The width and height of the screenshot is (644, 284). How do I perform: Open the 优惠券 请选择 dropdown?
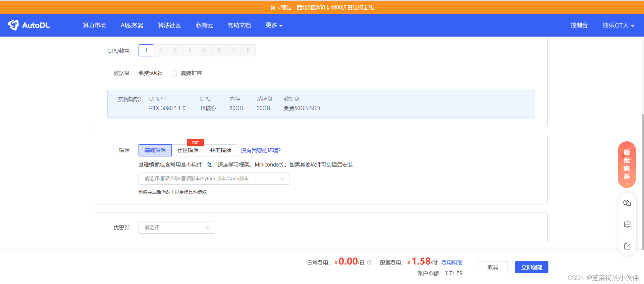(x=176, y=228)
